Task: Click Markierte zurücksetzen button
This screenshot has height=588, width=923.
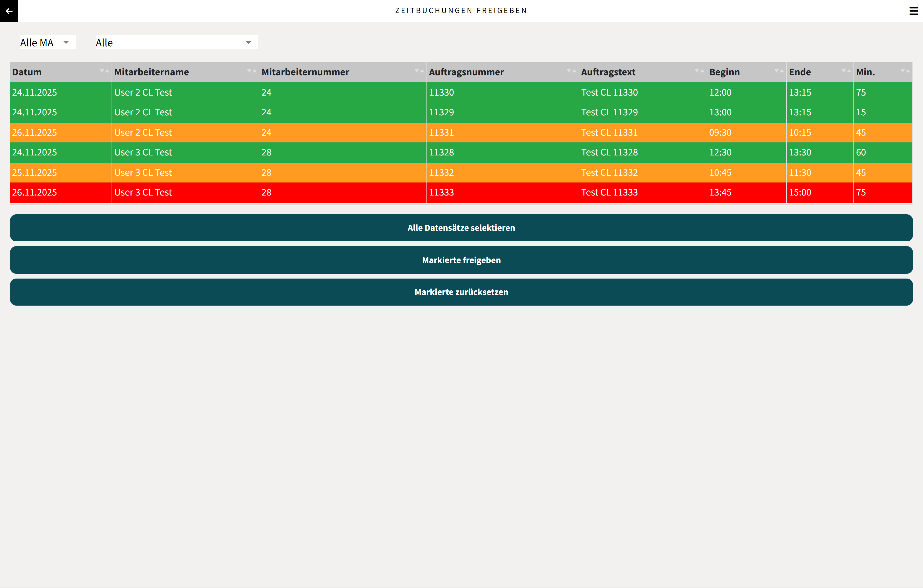Action: 461,292
